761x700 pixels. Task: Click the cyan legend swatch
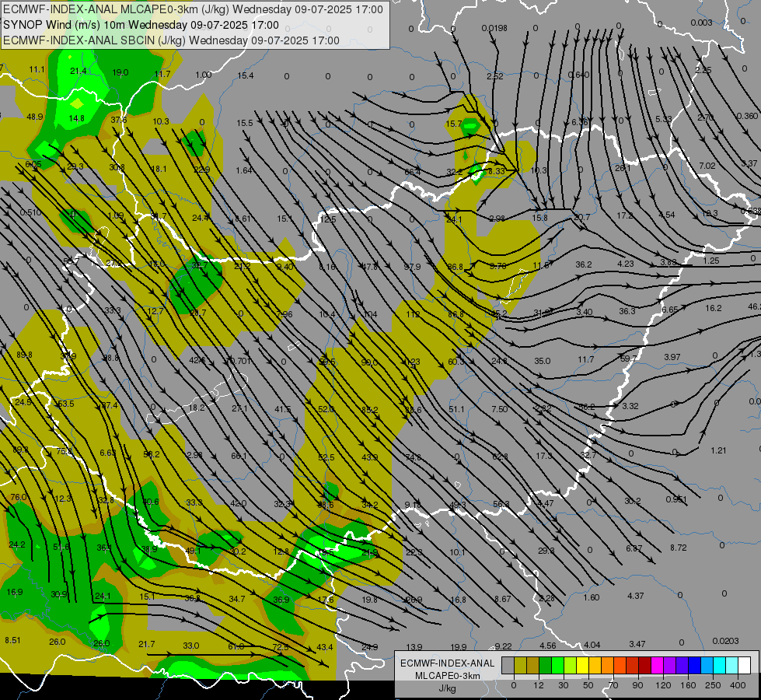pyautogui.click(x=720, y=665)
